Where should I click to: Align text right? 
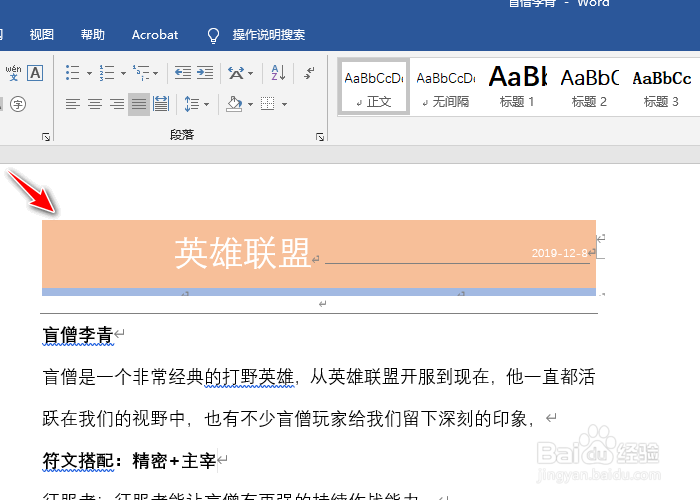click(117, 104)
